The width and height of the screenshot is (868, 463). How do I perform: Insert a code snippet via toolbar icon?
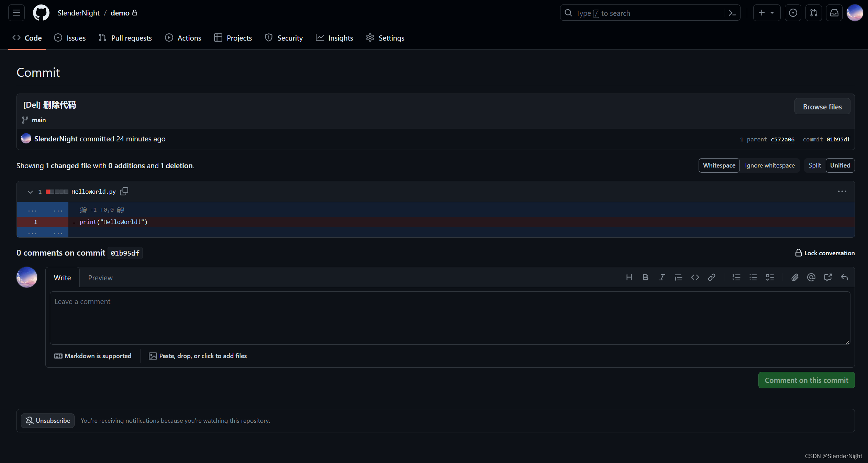[x=695, y=277]
